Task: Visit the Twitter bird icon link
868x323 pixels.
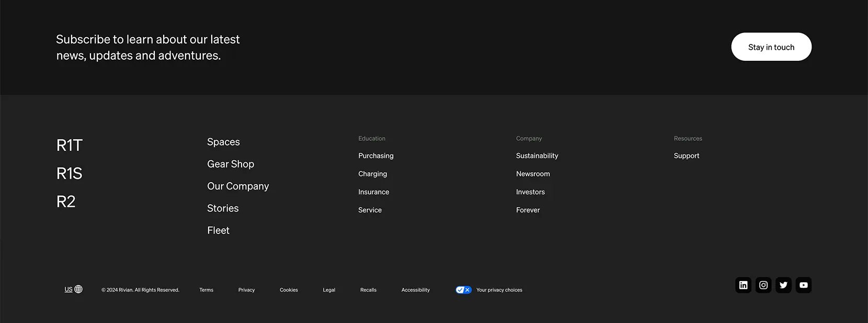Action: point(783,285)
